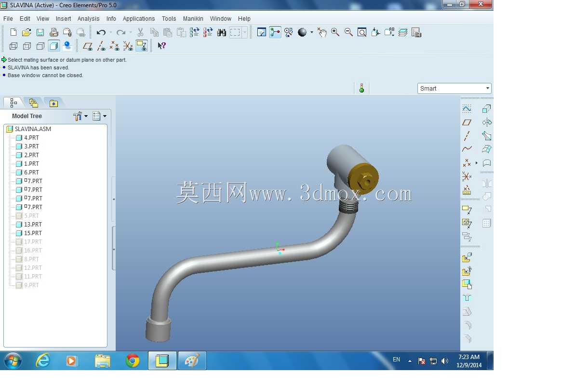Toggle coordinate systems visibility
This screenshot has height=387, width=588.
click(128, 46)
